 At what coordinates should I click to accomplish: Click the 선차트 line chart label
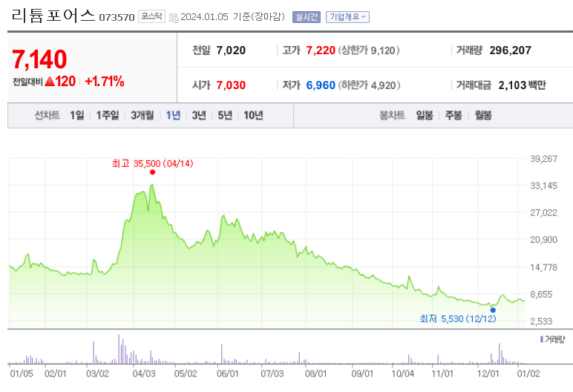[x=48, y=116]
